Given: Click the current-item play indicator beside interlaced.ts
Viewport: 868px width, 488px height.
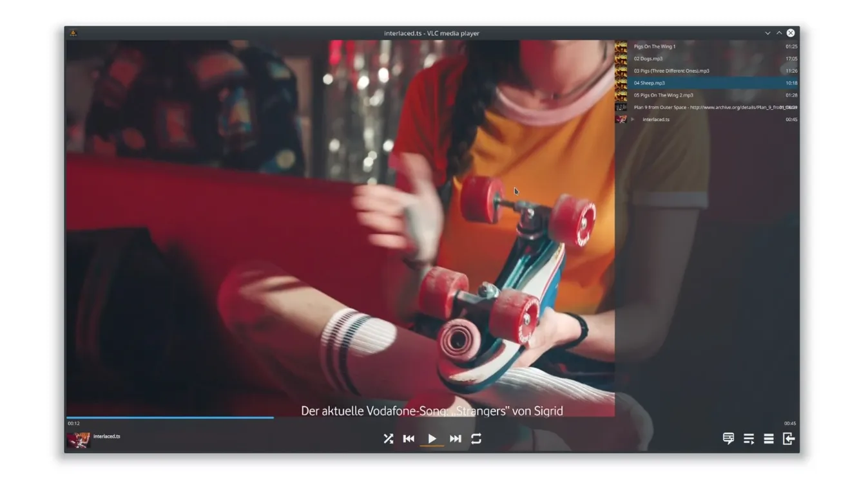Looking at the screenshot, I should [x=633, y=120].
